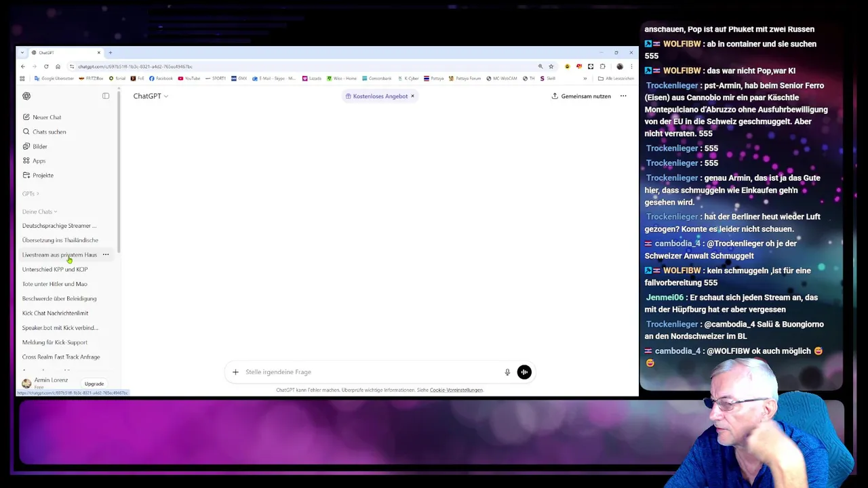
Task: Reload the page
Action: click(x=46, y=66)
